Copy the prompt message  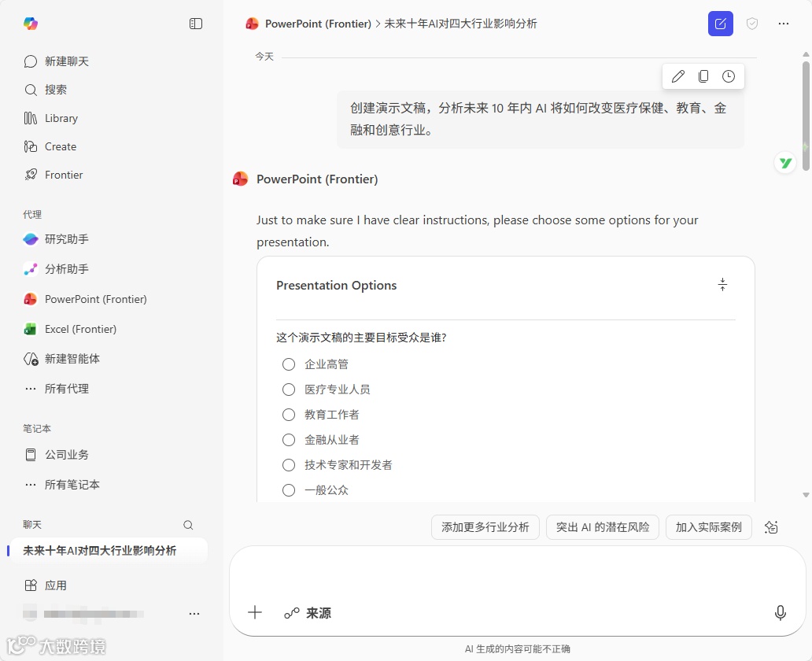pyautogui.click(x=703, y=76)
